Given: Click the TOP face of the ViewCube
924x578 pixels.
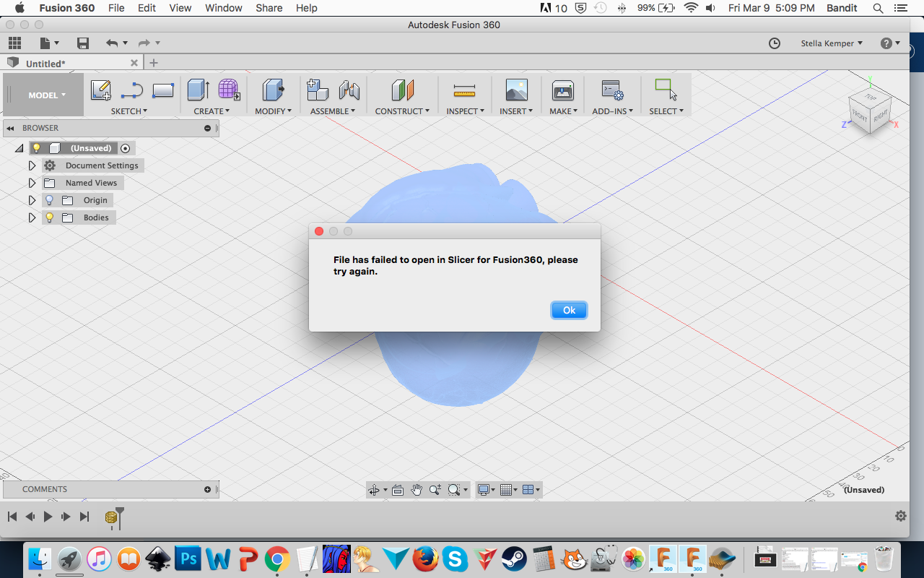Looking at the screenshot, I should pos(871,98).
